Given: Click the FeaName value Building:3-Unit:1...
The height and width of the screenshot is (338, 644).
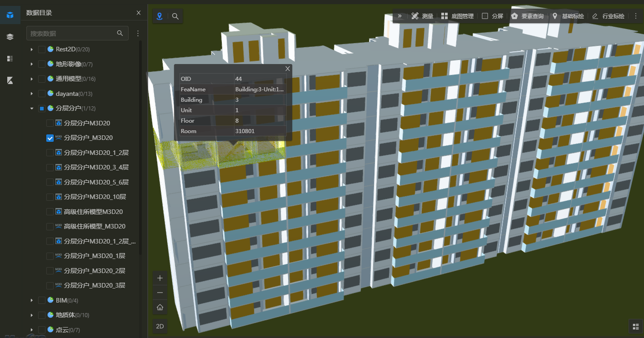Looking at the screenshot, I should [260, 89].
